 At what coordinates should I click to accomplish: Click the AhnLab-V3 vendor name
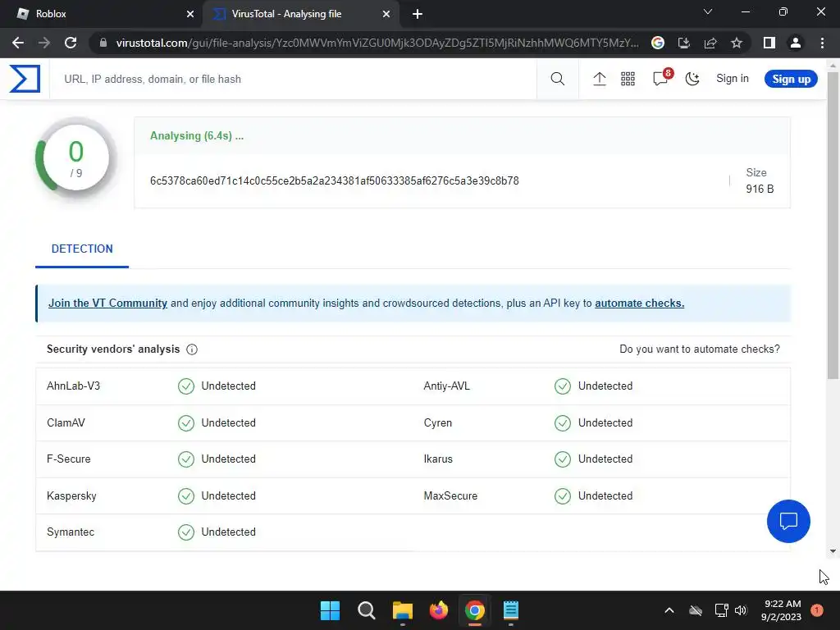click(x=73, y=386)
